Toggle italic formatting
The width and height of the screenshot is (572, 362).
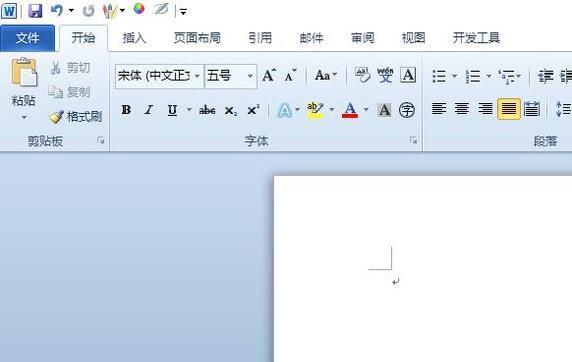click(x=149, y=109)
